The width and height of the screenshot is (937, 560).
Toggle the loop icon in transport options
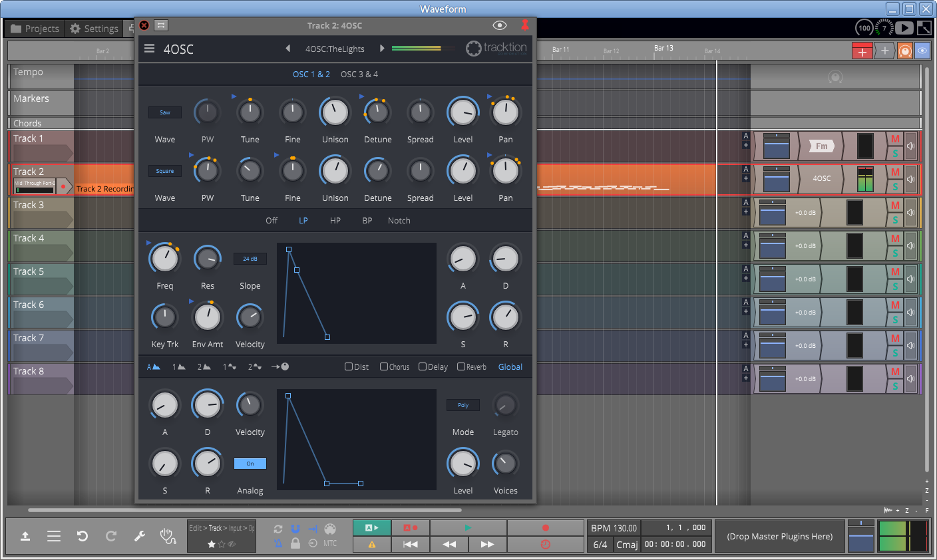(x=278, y=529)
